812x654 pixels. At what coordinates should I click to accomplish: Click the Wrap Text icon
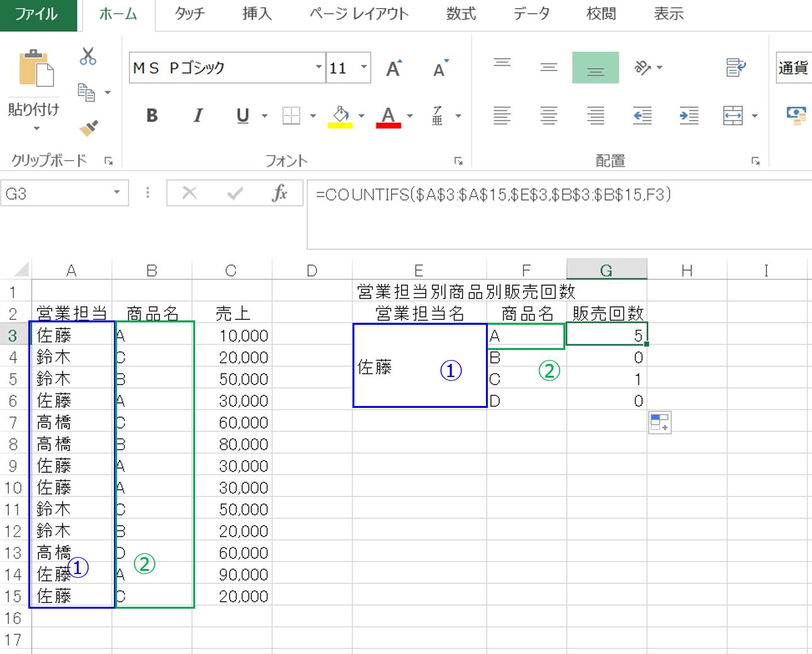pos(735,67)
